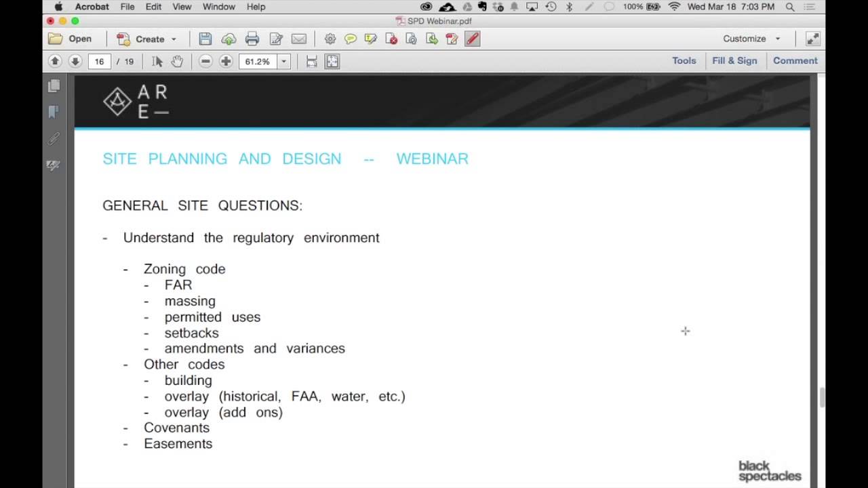Click the rotate pages icon

click(x=412, y=39)
